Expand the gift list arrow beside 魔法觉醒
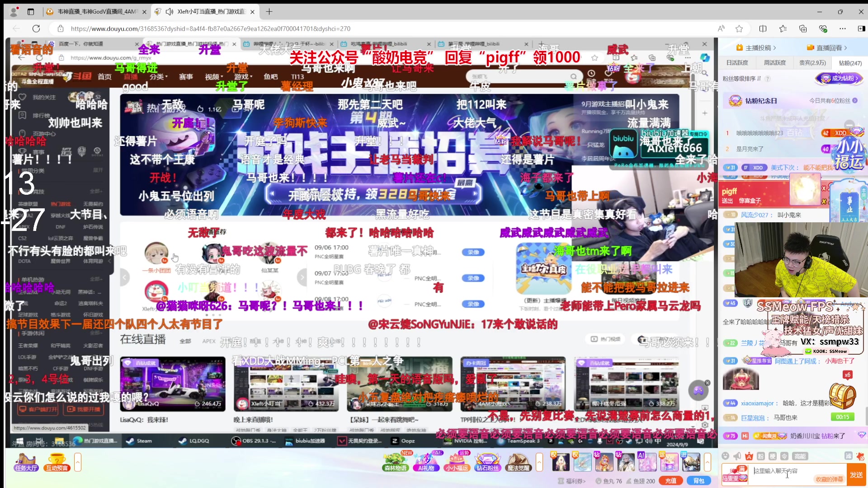This screenshot has width=868, height=488. [539, 462]
